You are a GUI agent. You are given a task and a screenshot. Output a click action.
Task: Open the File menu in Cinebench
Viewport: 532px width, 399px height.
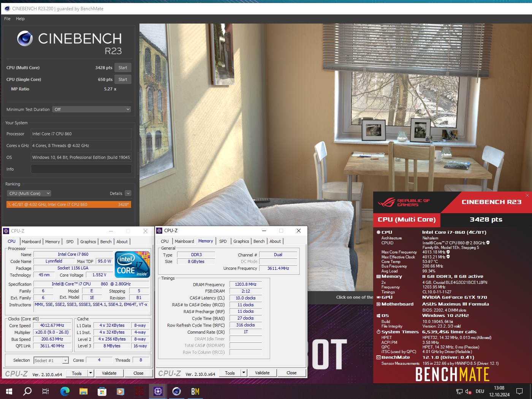(x=7, y=19)
